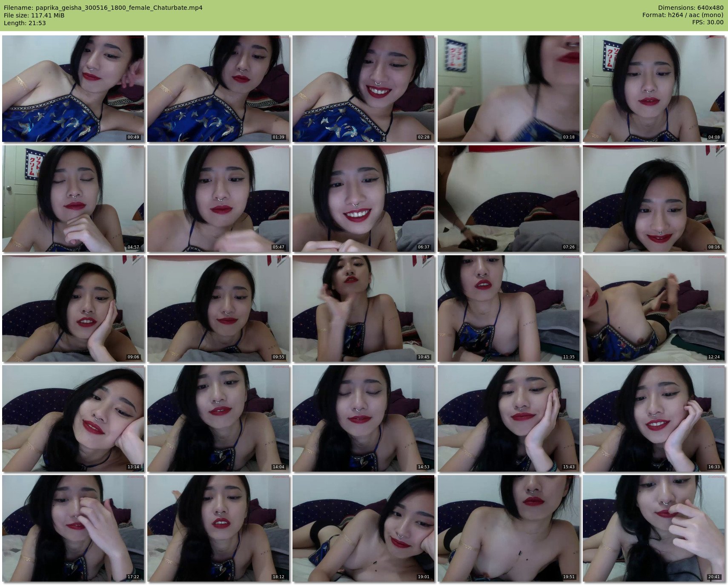Viewport: 728px width, 585px height.
Task: Click the FPS 30.00 header text
Action: pyautogui.click(x=708, y=22)
